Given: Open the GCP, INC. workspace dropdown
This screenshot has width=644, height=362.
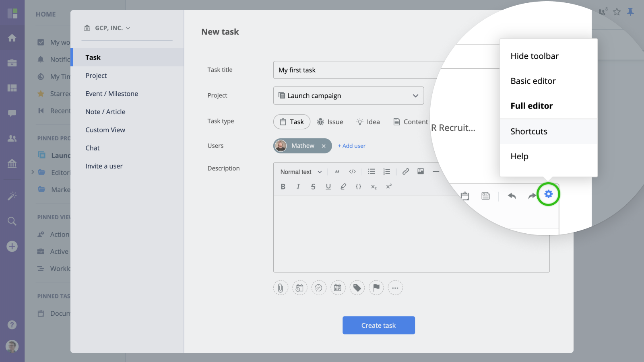Looking at the screenshot, I should click(x=107, y=28).
